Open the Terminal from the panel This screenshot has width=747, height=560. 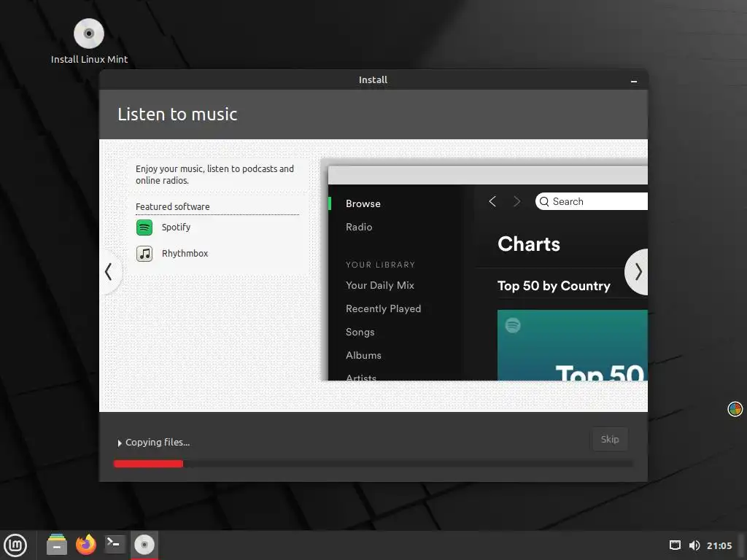point(115,544)
